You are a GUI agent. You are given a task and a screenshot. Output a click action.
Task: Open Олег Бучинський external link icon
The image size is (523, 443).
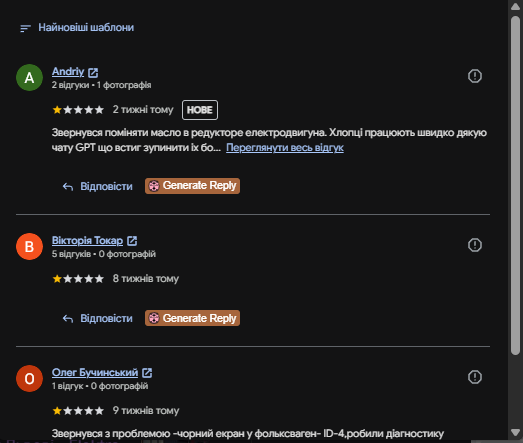(147, 373)
